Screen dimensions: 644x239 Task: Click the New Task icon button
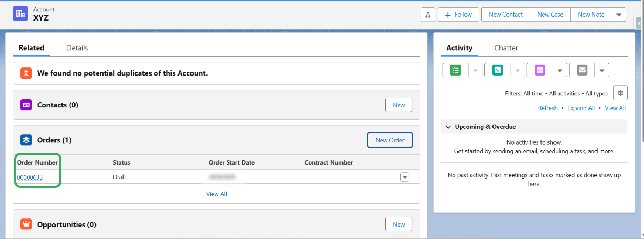click(x=456, y=70)
